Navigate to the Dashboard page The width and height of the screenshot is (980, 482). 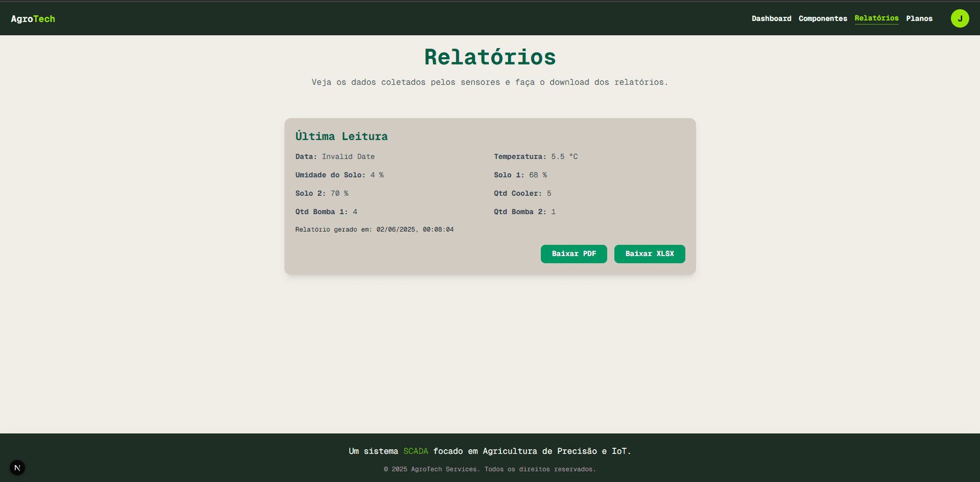coord(771,18)
